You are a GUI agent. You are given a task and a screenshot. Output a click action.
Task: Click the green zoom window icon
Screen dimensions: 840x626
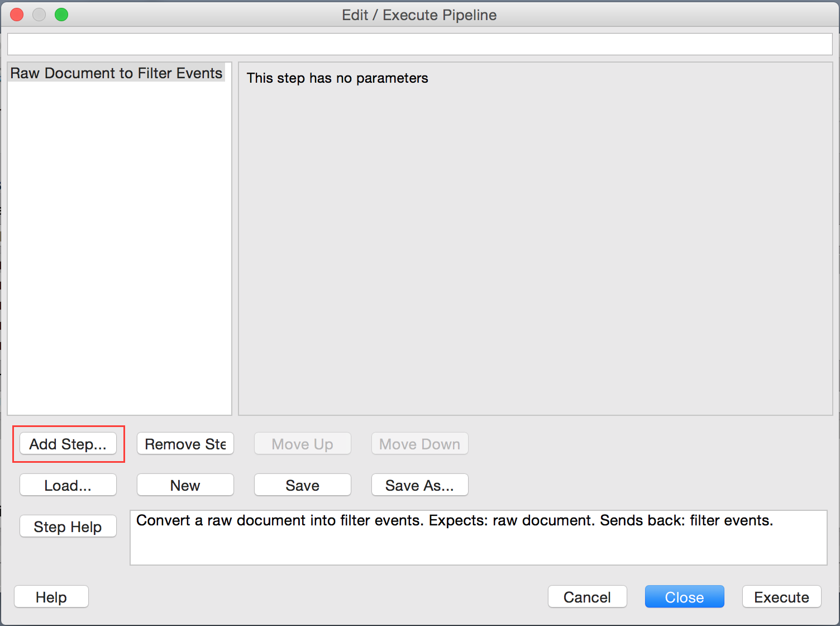61,15
